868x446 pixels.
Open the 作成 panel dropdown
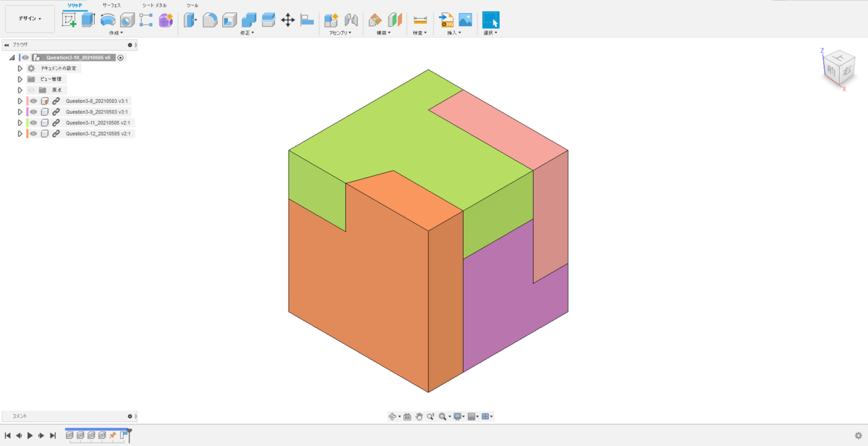pos(116,33)
